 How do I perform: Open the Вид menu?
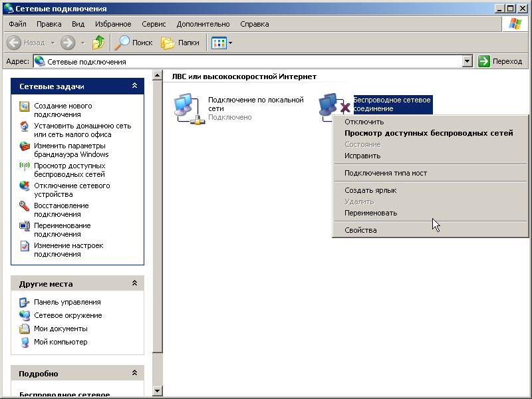(x=78, y=24)
